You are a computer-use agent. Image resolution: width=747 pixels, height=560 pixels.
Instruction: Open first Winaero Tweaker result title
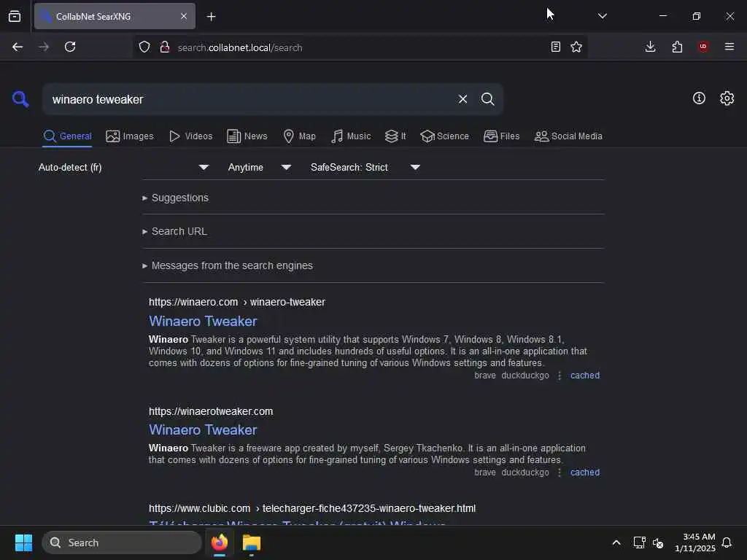coord(203,321)
